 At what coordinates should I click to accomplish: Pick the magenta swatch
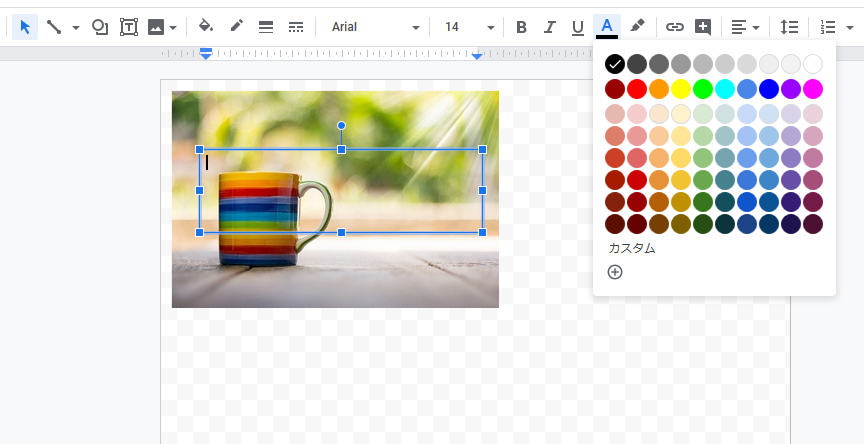tap(813, 89)
